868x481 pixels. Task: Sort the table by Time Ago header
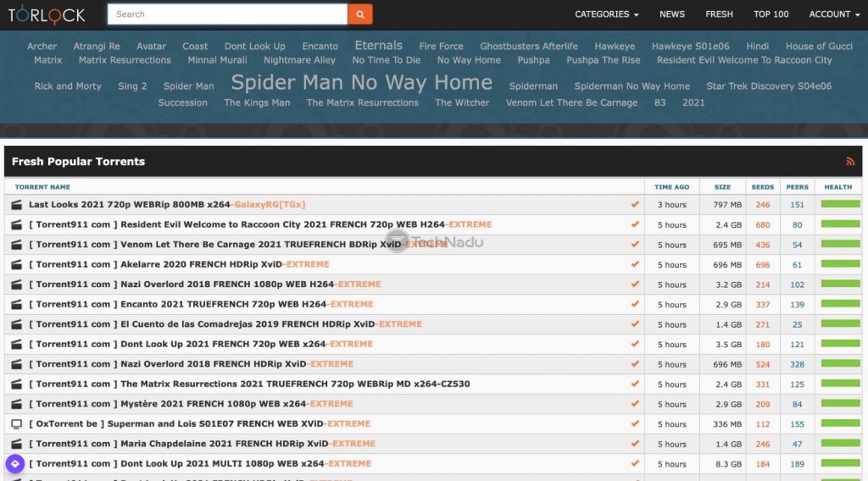pos(671,187)
